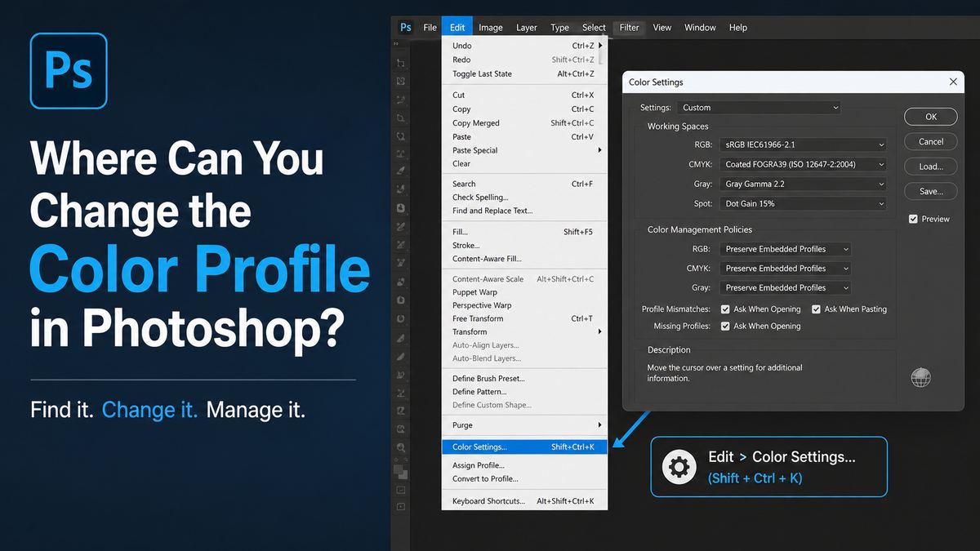This screenshot has width=980, height=551.
Task: Open the File menu
Action: coord(430,27)
